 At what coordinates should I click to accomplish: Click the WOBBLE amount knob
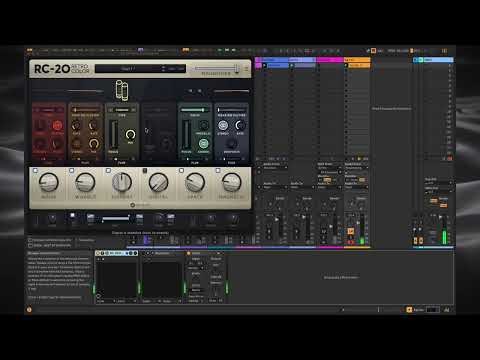click(85, 182)
